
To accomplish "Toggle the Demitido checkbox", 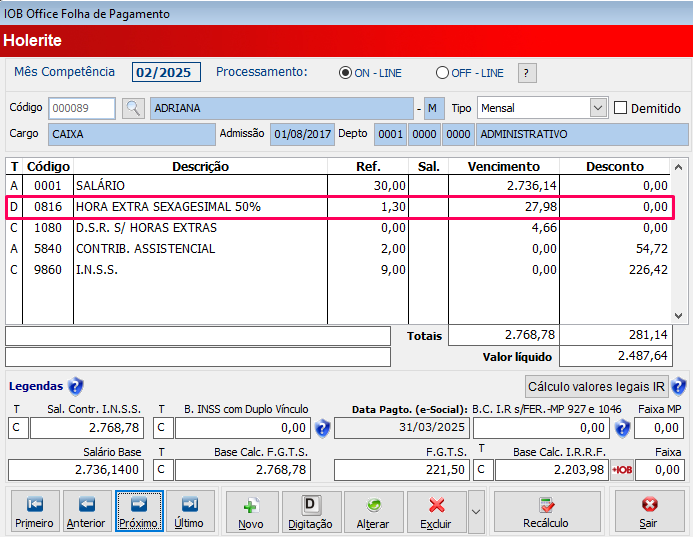I will point(621,108).
